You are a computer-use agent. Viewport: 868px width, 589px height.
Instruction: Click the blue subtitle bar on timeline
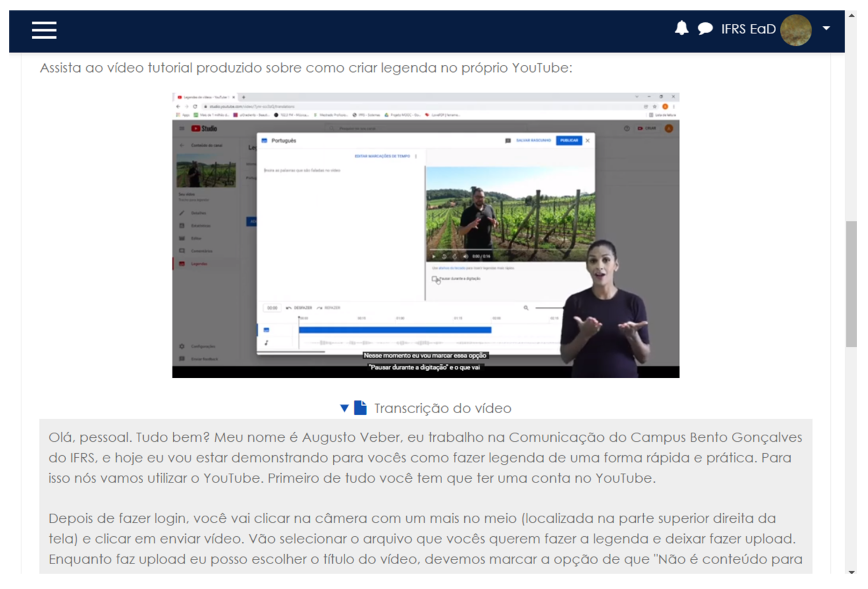(394, 330)
